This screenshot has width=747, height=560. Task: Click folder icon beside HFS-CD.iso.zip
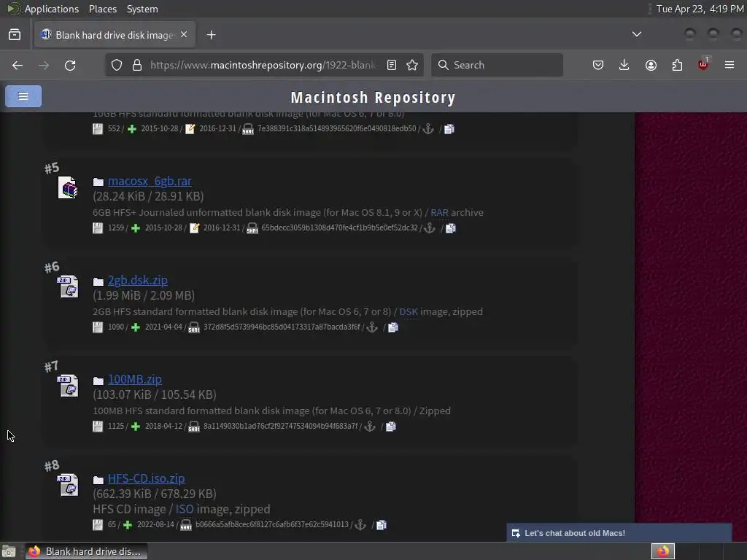point(98,479)
